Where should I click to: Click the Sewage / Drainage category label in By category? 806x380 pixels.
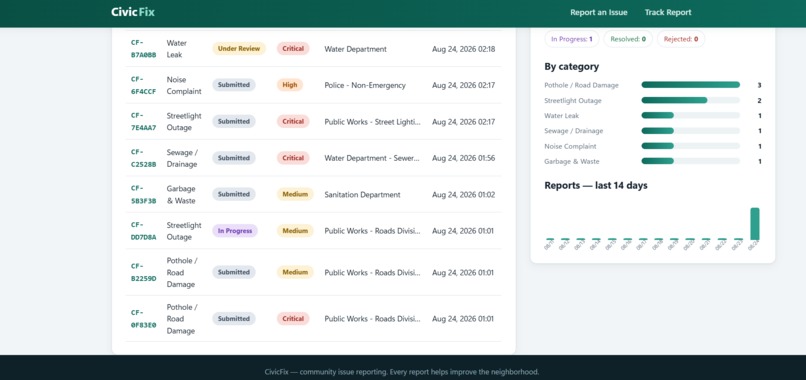click(x=574, y=131)
